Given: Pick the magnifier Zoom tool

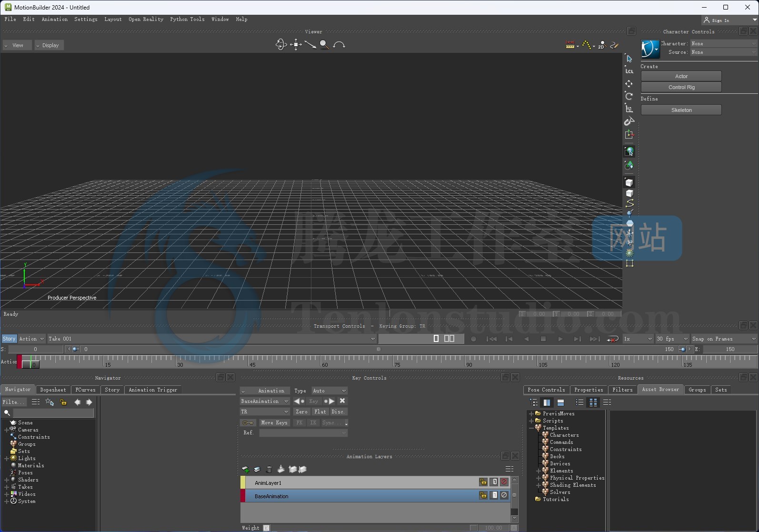Looking at the screenshot, I should (x=324, y=45).
